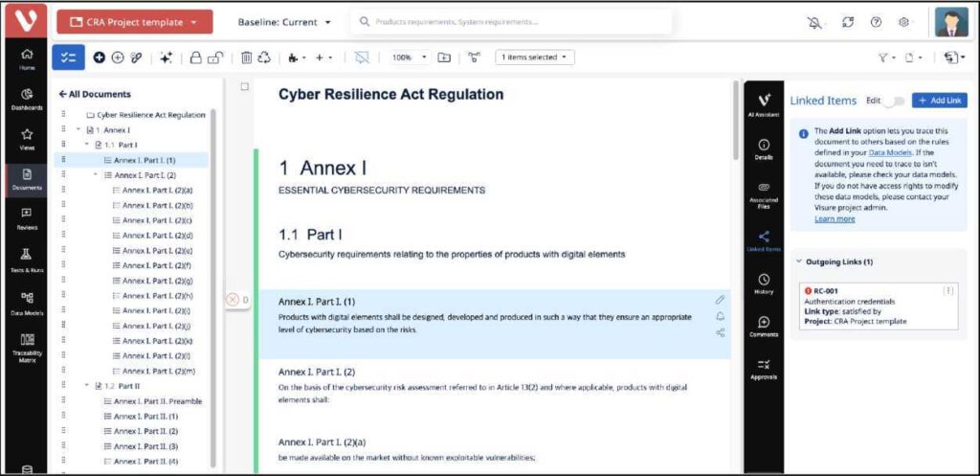Open the Baseline: Current dropdown
The width and height of the screenshot is (980, 476).
(284, 22)
